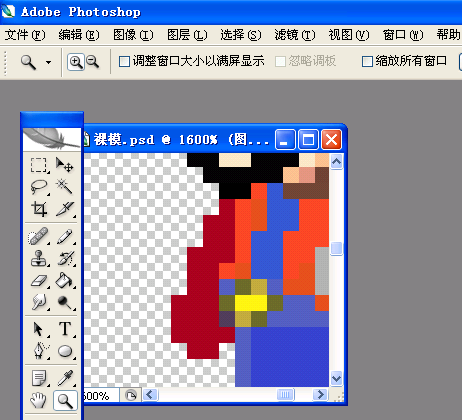Select the Zoom tool in toolbox

pyautogui.click(x=65, y=400)
